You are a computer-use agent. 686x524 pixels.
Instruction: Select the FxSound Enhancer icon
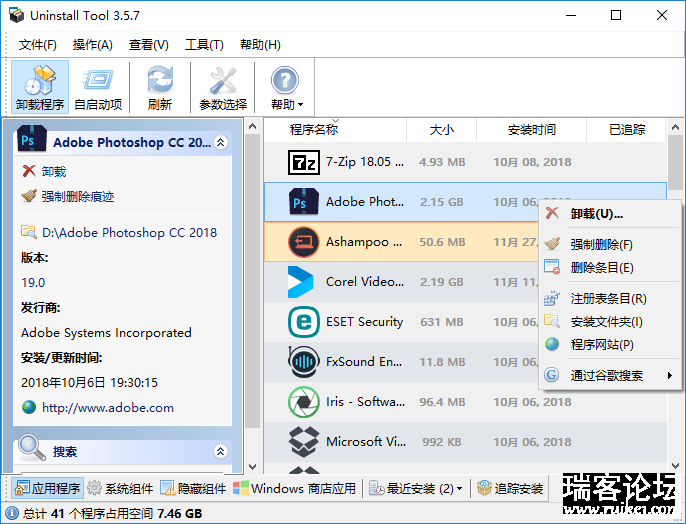point(304,362)
